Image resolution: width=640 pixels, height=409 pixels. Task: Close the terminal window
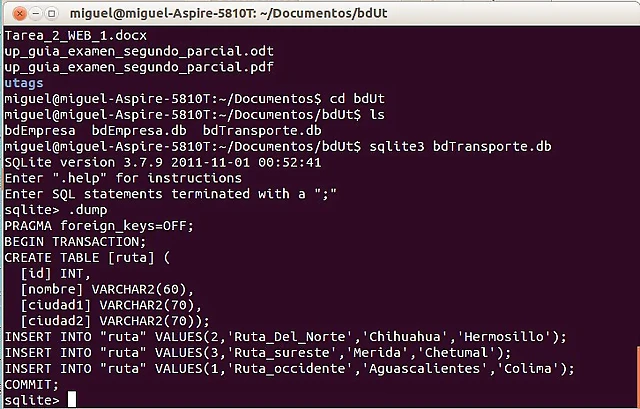[x=19, y=14]
